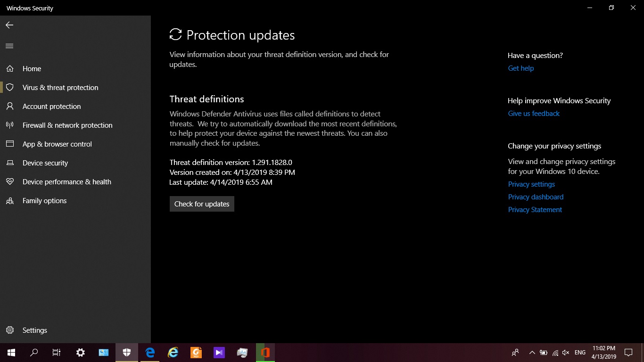Restore down the Windows Security window
The image size is (644, 362).
pyautogui.click(x=611, y=8)
